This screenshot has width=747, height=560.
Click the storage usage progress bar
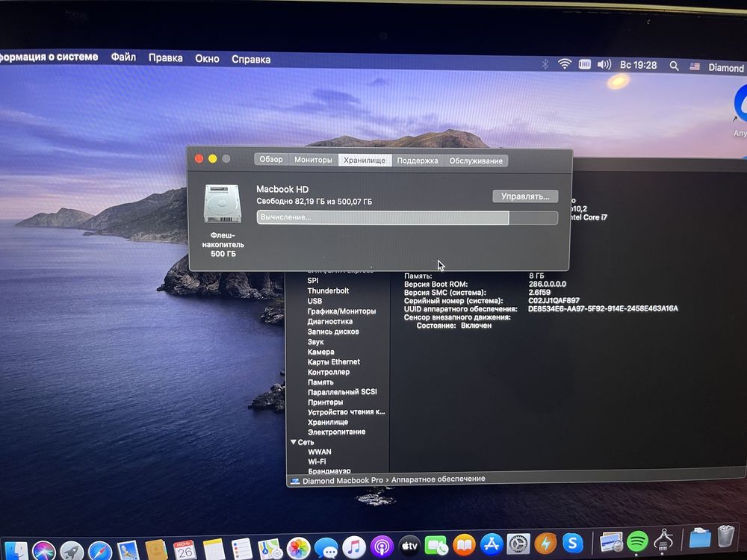[407, 217]
